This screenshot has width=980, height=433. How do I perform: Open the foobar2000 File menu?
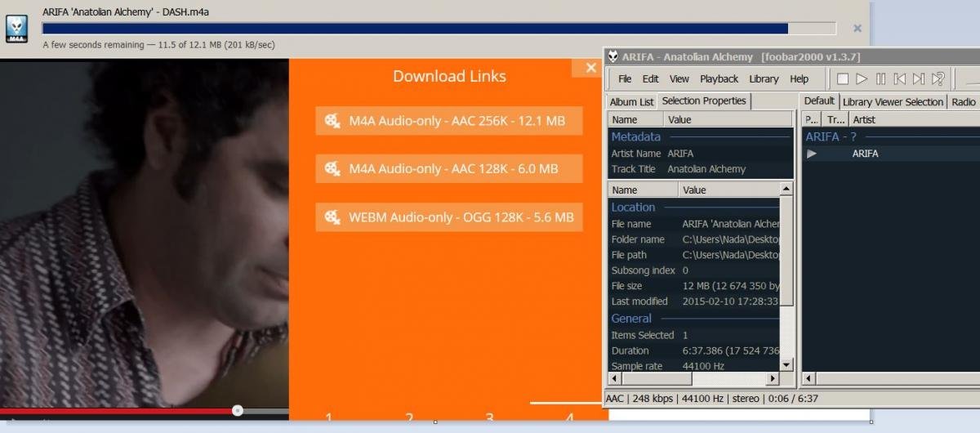625,79
